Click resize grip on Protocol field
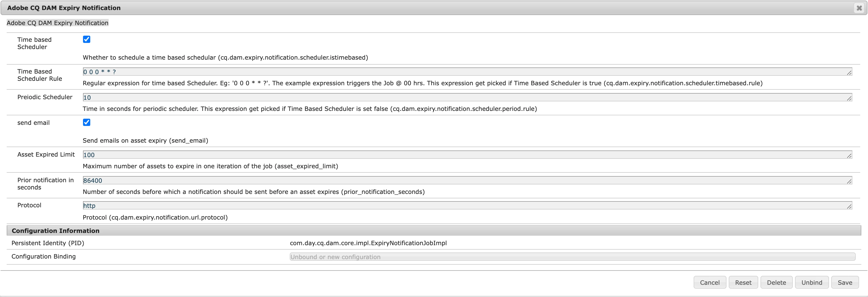The image size is (868, 297). coord(849,207)
